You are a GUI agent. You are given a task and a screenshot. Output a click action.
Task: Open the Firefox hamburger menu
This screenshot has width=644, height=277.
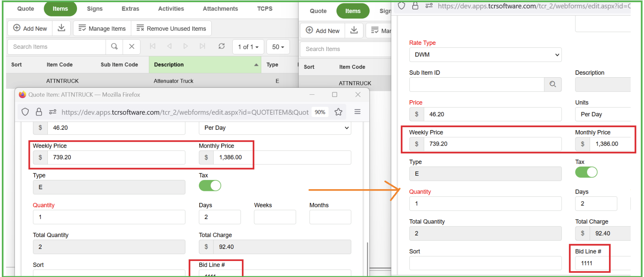(x=357, y=112)
